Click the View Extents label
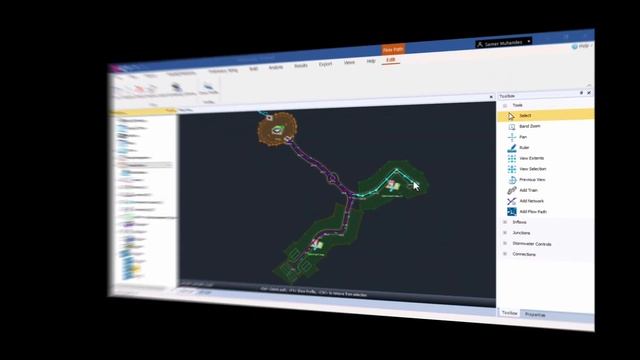Viewport: 640px width, 360px height. 531,158
